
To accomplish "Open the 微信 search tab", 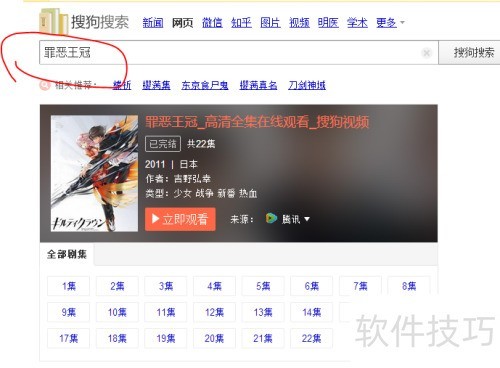I will [x=212, y=23].
